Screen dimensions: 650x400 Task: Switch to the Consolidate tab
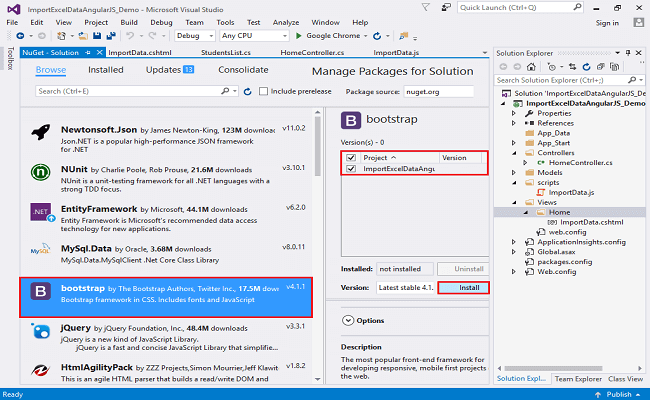[243, 70]
